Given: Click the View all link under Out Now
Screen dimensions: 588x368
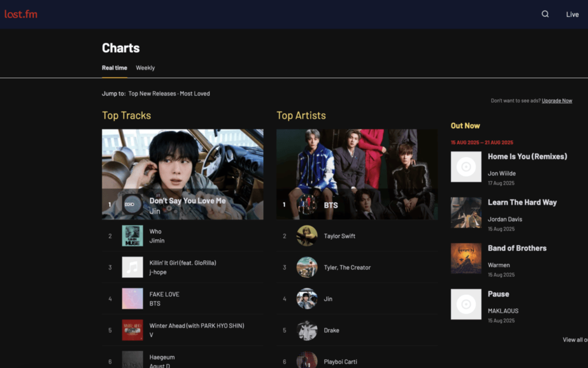Looking at the screenshot, I should [x=575, y=339].
